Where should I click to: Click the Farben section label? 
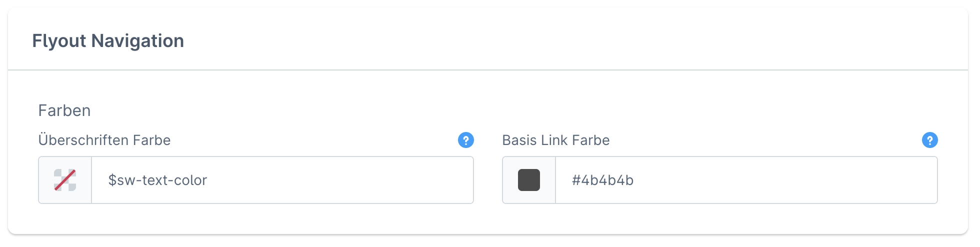64,110
